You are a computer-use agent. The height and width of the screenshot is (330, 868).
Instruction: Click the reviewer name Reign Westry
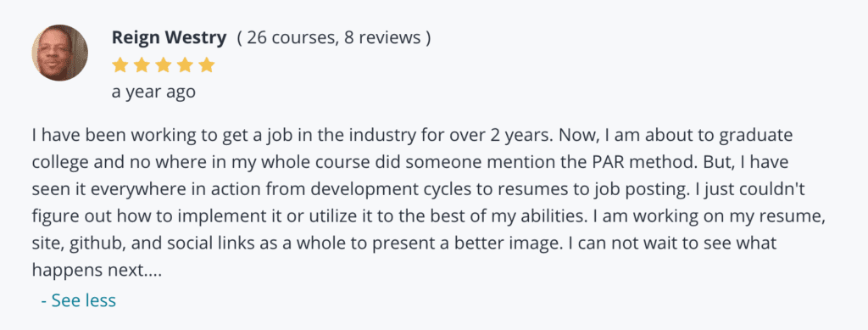tap(169, 37)
